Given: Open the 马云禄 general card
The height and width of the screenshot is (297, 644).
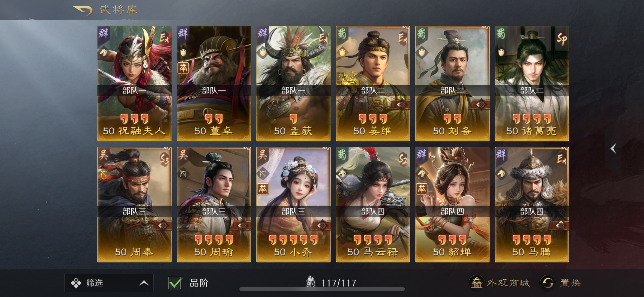Looking at the screenshot, I should coord(373,205).
